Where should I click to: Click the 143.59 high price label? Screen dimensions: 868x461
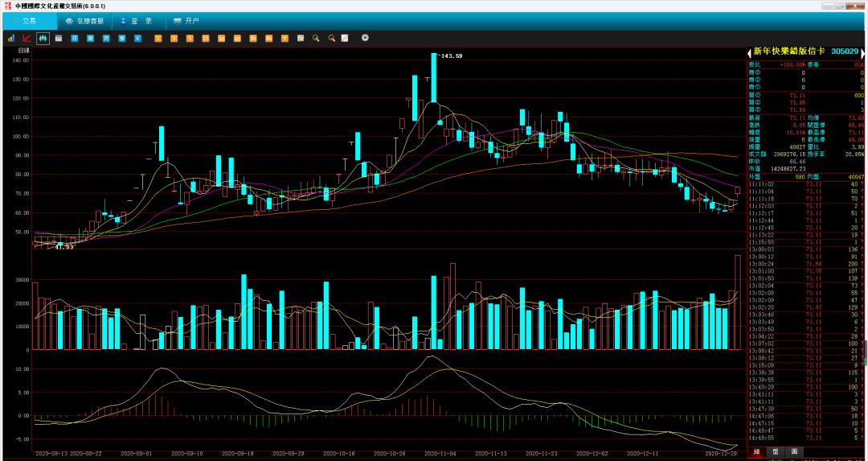452,56
